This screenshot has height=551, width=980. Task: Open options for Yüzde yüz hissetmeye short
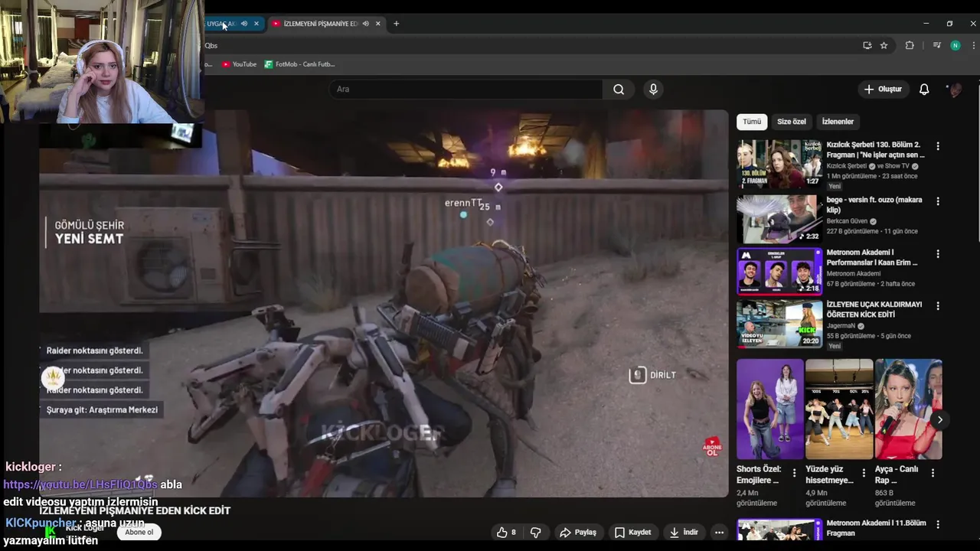point(864,473)
